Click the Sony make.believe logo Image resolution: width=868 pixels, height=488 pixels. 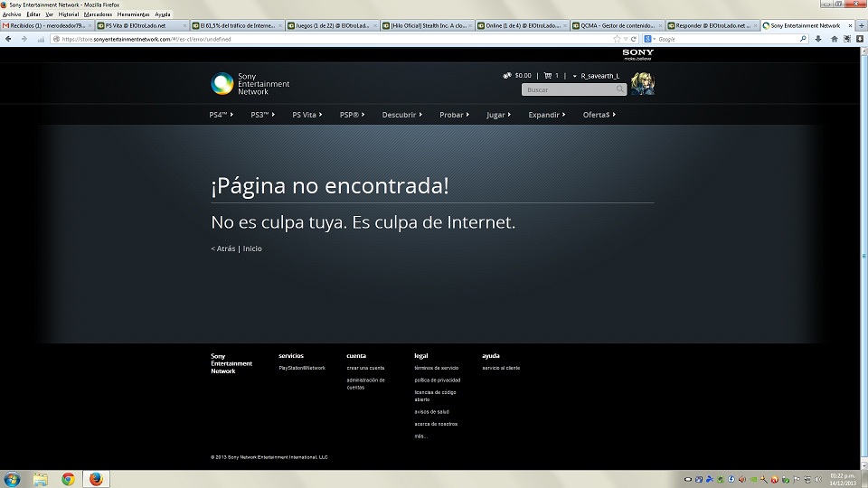(x=637, y=54)
